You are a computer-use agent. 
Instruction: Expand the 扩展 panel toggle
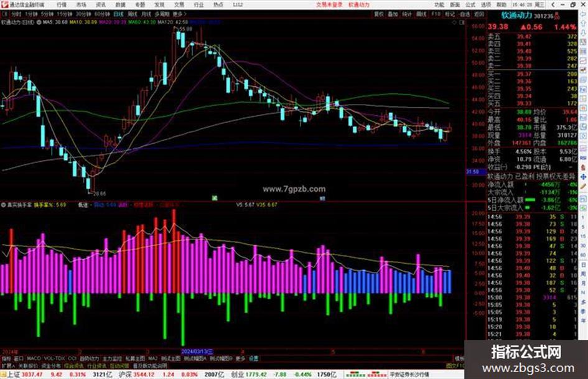coord(7,365)
